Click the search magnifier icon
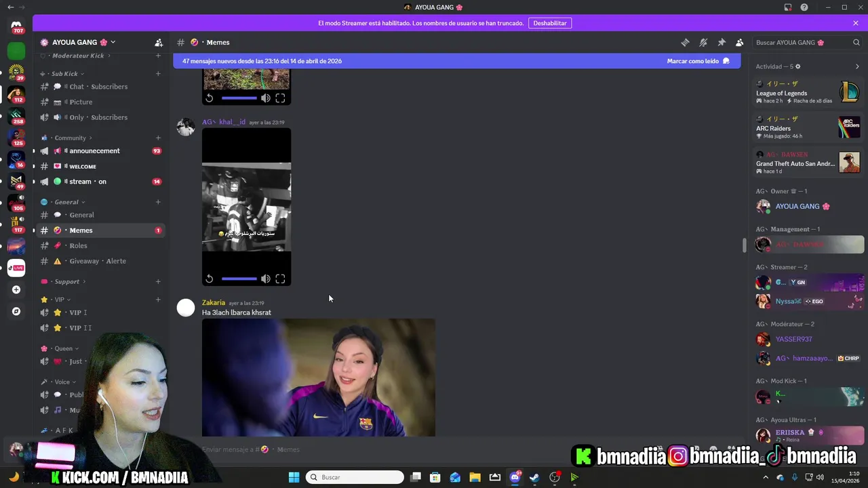The width and height of the screenshot is (868, 488). pyautogui.click(x=856, y=42)
